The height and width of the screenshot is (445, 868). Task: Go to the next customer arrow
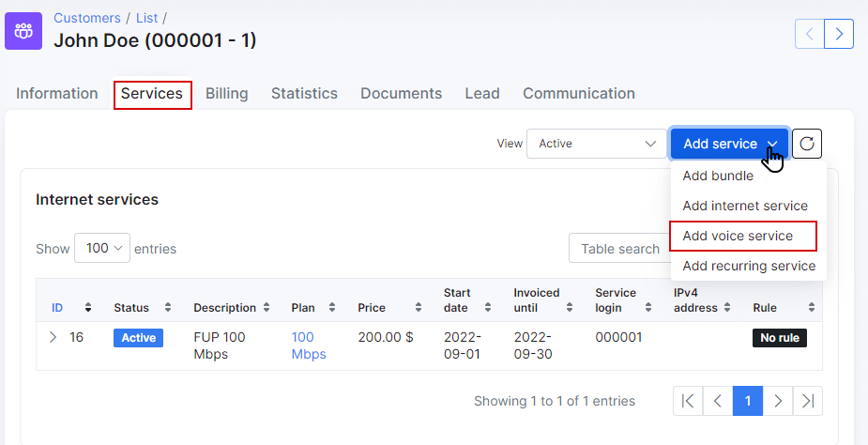(839, 34)
